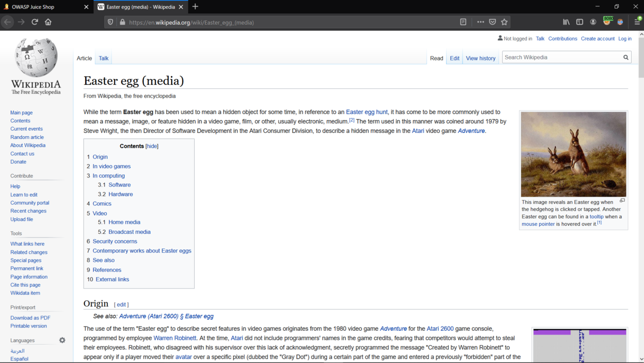Enlarge the rabbit image via corner icon

pyautogui.click(x=623, y=201)
